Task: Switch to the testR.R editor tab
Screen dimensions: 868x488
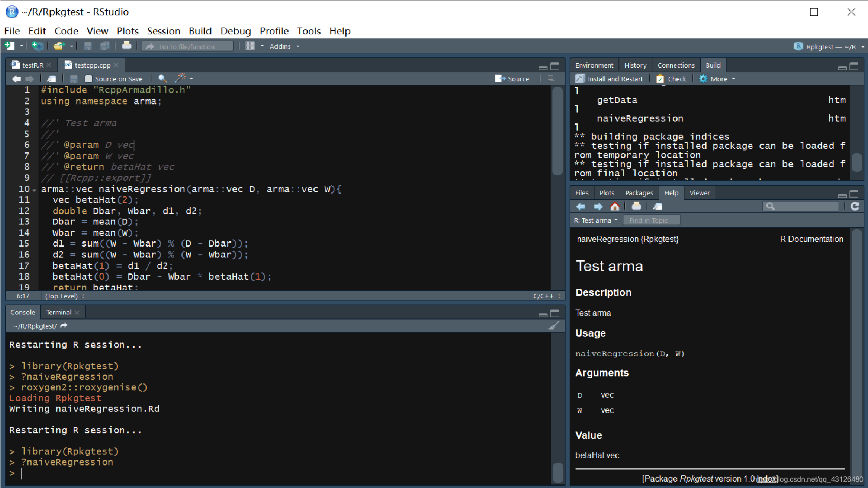Action: [x=33, y=65]
